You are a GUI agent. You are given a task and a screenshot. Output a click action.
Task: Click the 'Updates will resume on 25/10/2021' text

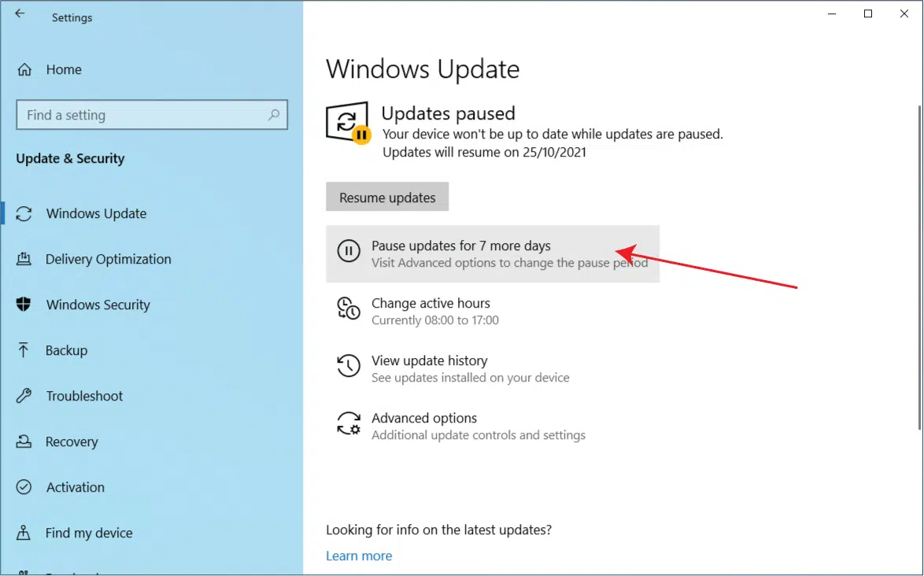click(484, 152)
